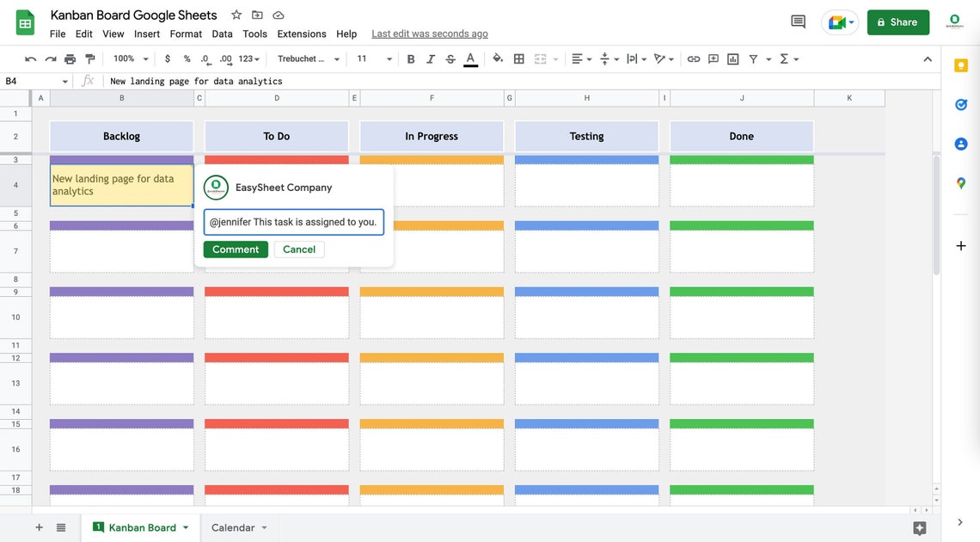This screenshot has width=980, height=542.
Task: Open the Data menu
Action: coord(222,34)
